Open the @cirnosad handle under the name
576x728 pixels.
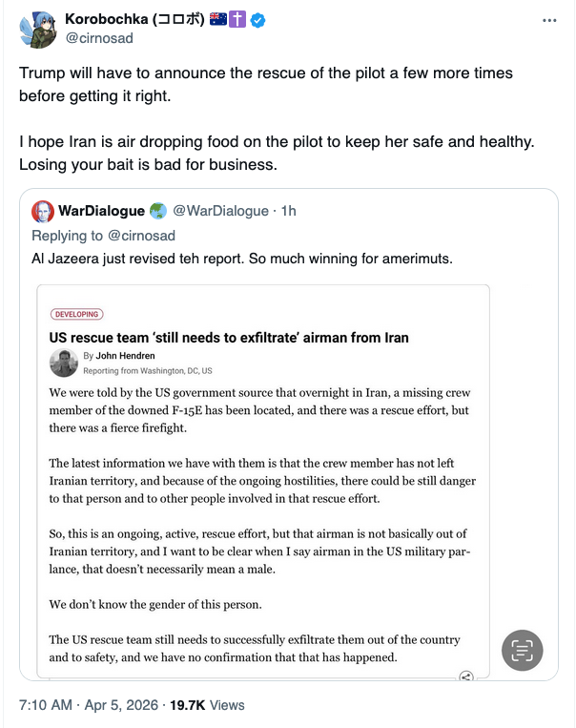[100, 38]
